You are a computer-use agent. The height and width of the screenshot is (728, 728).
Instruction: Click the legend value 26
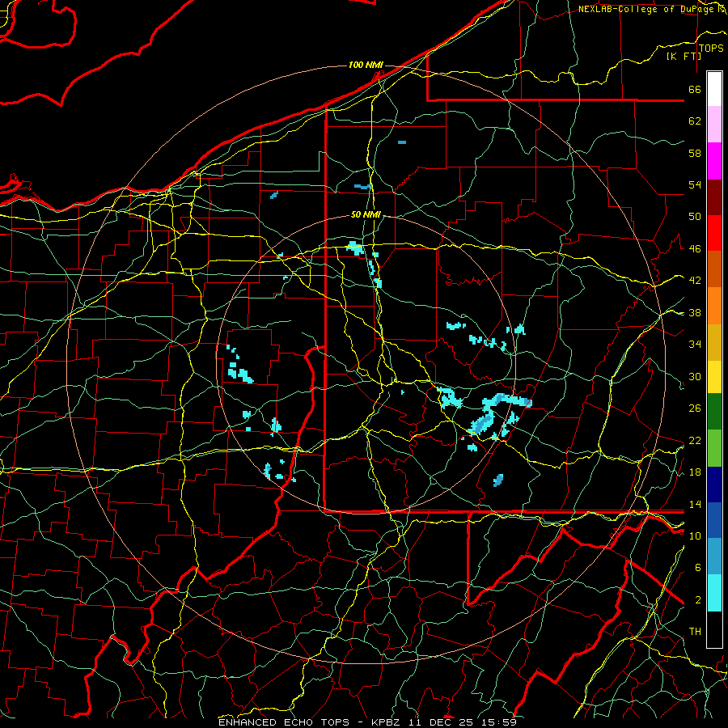click(x=695, y=408)
